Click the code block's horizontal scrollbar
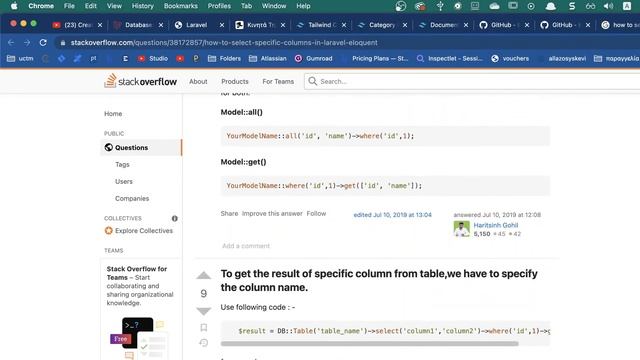Screen dimensions: 640x360 tap(369, 344)
